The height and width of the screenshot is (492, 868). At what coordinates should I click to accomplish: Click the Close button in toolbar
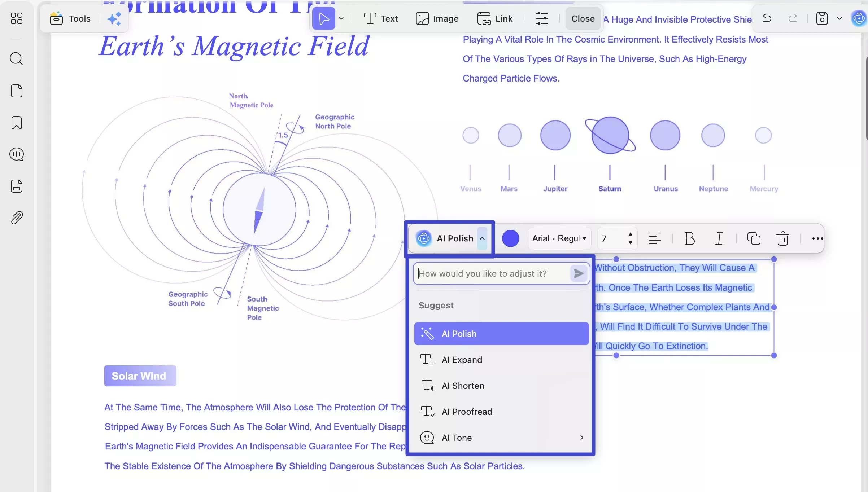tap(583, 18)
